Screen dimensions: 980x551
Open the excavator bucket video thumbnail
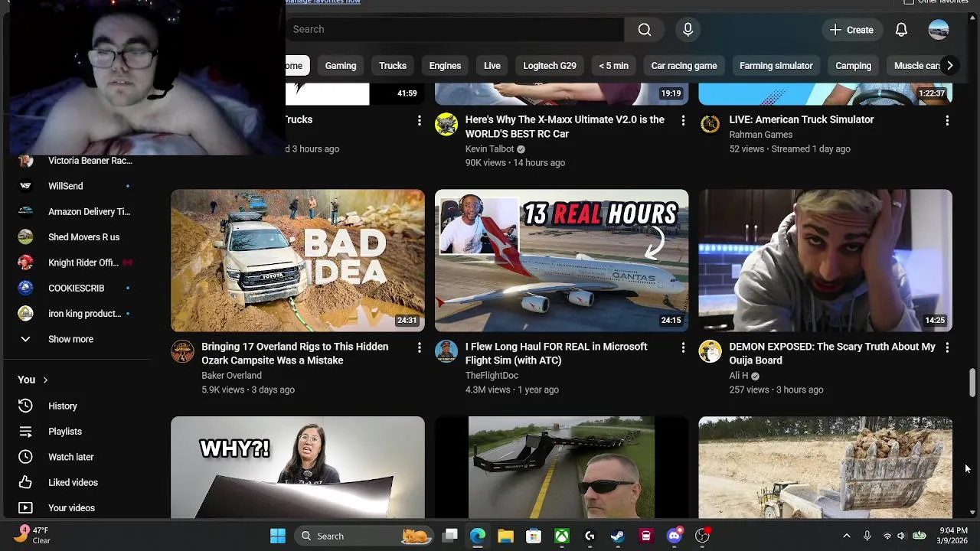pyautogui.click(x=825, y=468)
